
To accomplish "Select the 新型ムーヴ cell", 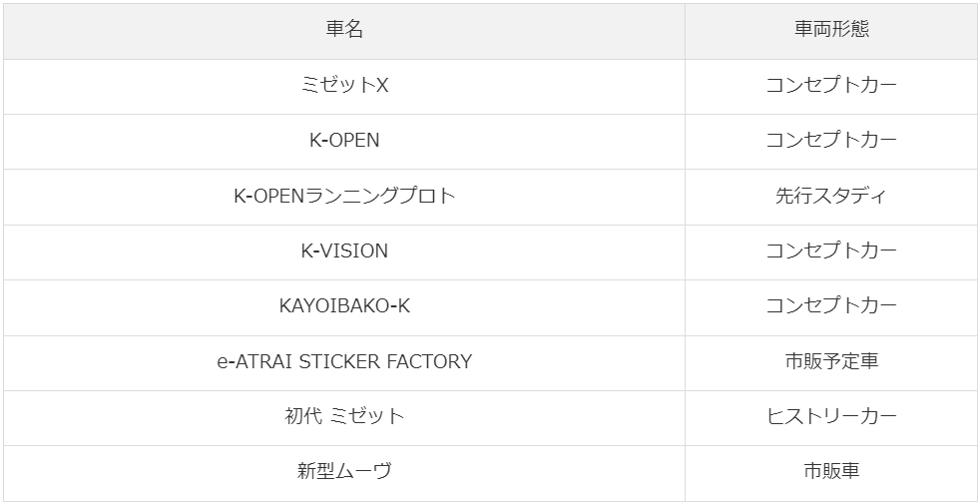I will (343, 473).
